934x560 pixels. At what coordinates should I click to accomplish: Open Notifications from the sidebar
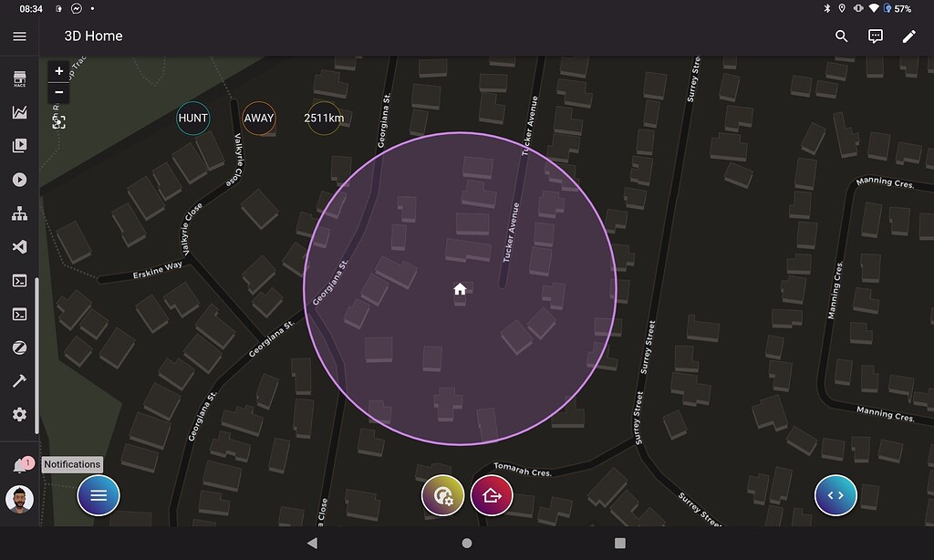coord(18,464)
